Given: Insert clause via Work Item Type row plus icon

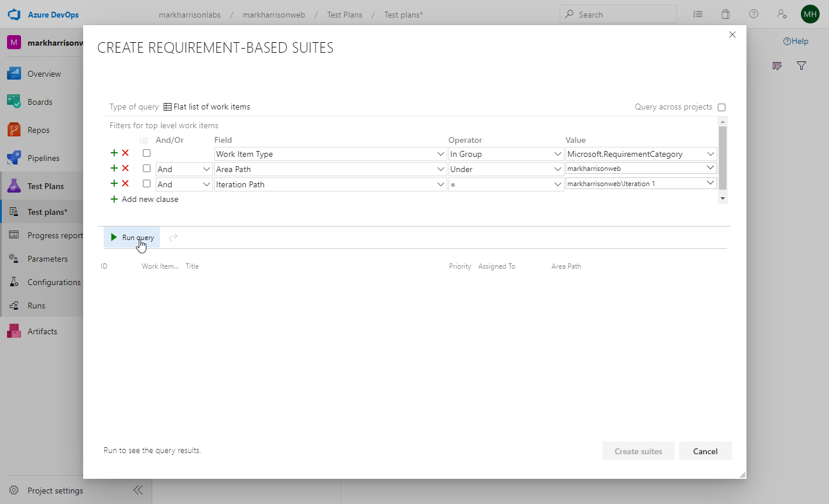Looking at the screenshot, I should point(114,153).
